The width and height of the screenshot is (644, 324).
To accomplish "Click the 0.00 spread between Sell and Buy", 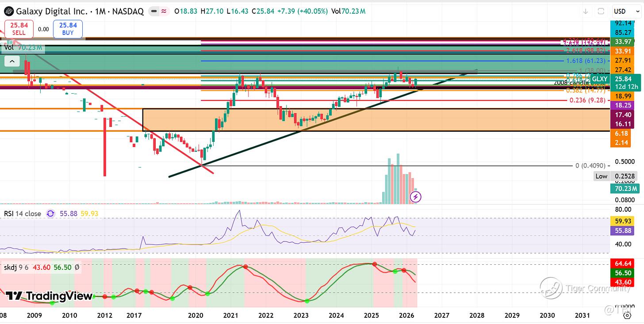I will pyautogui.click(x=43, y=29).
